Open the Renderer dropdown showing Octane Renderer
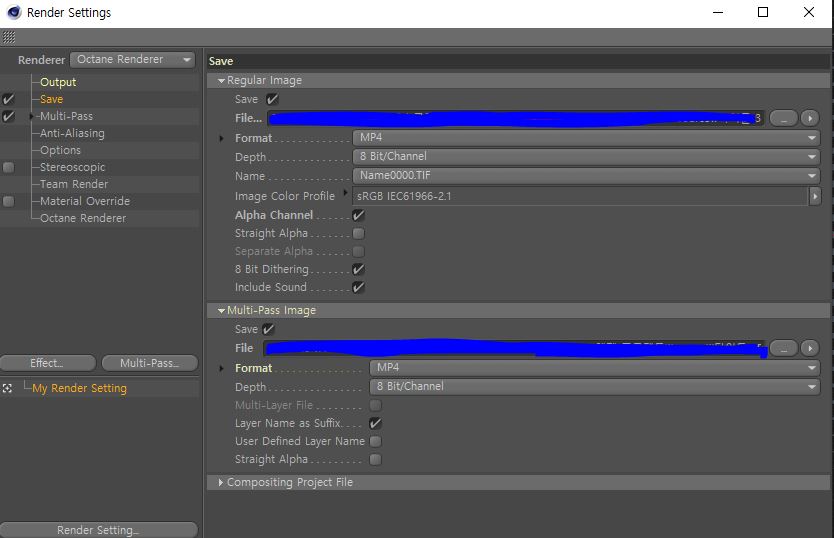The image size is (834, 538). click(132, 60)
